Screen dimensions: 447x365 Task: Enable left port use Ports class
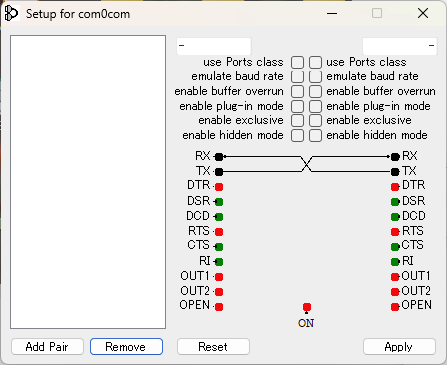(297, 62)
